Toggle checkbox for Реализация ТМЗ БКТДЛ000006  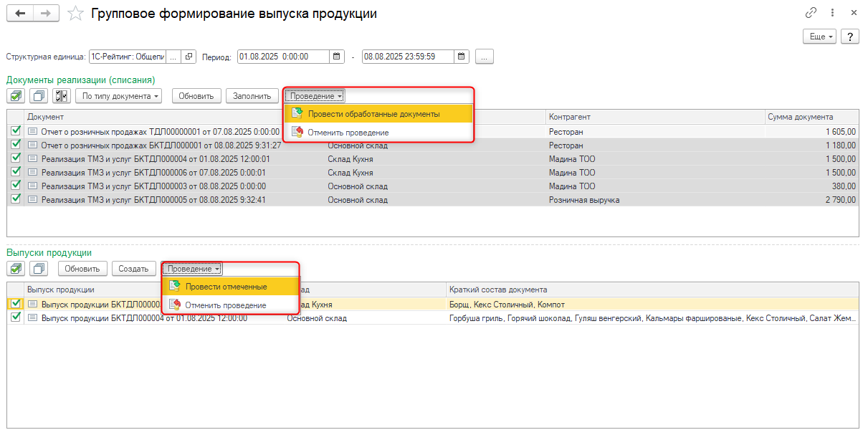point(16,172)
